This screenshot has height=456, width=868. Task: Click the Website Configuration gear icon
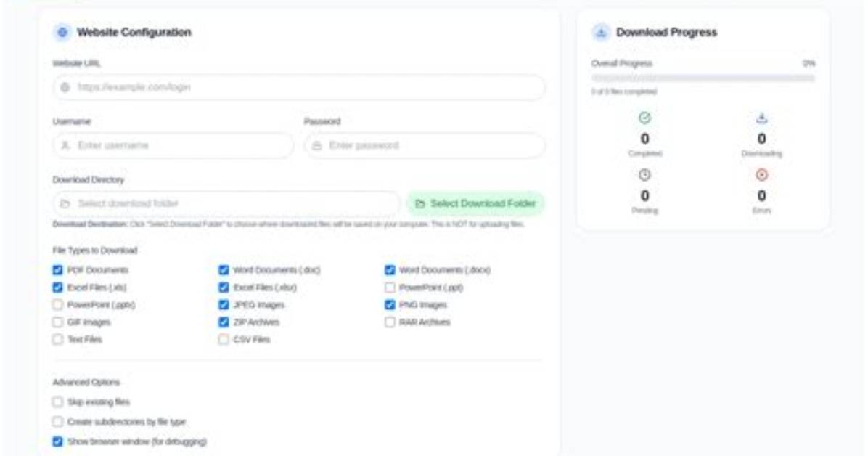pos(62,32)
